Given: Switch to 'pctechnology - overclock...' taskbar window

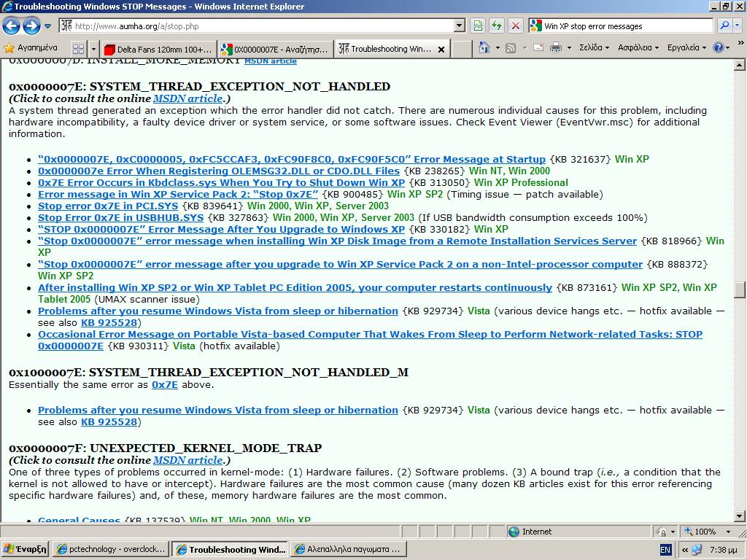Looking at the screenshot, I should point(111,549).
